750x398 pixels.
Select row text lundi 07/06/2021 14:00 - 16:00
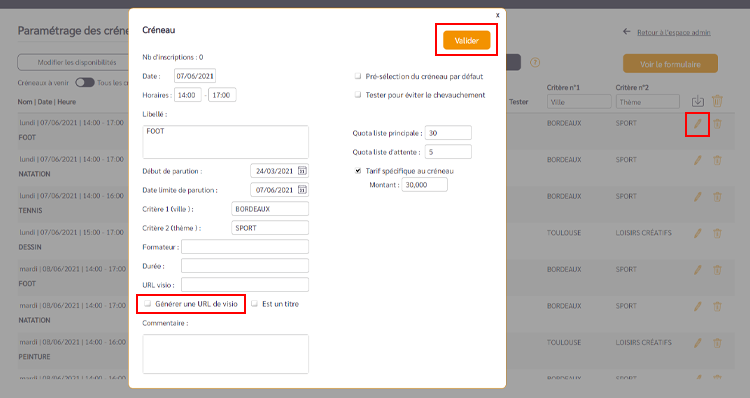point(72,196)
